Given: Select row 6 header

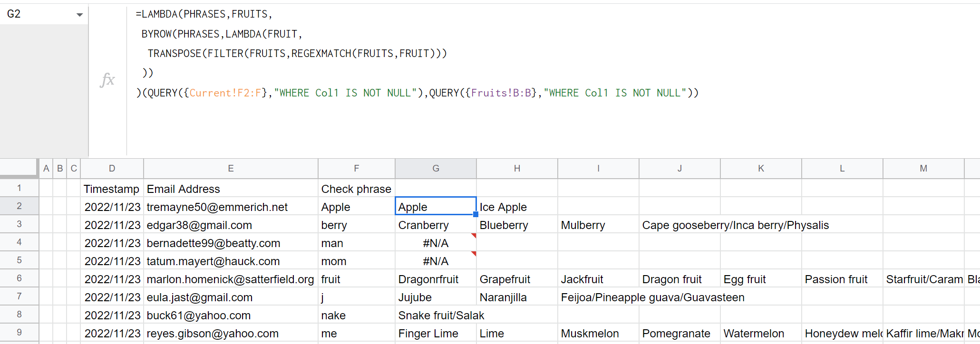Looking at the screenshot, I should point(19,278).
